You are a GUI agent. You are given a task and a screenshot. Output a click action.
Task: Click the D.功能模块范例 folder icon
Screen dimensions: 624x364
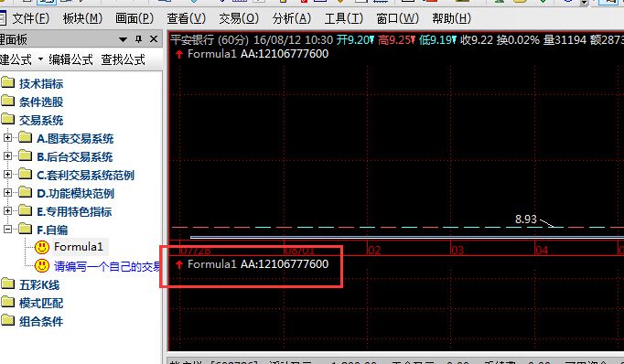point(25,192)
